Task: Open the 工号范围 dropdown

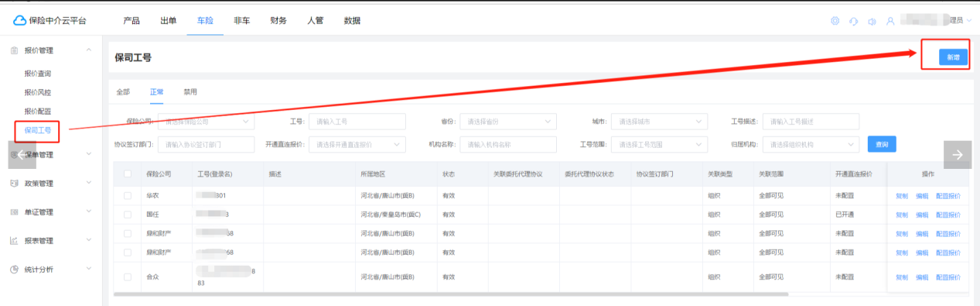Action: [x=659, y=144]
